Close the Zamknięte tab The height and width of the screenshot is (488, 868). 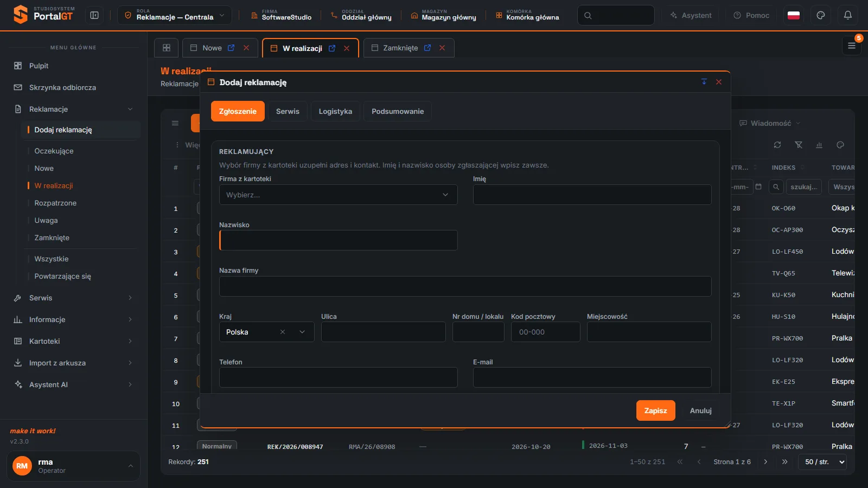click(442, 48)
